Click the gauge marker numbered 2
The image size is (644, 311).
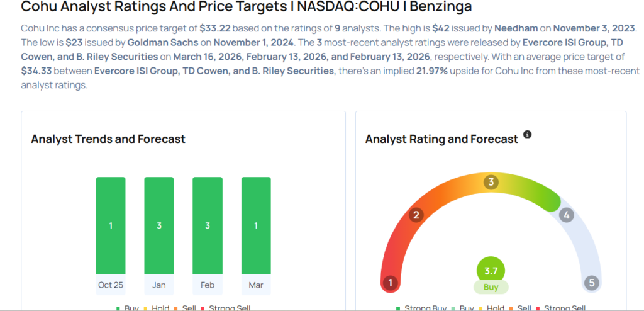[x=415, y=216]
